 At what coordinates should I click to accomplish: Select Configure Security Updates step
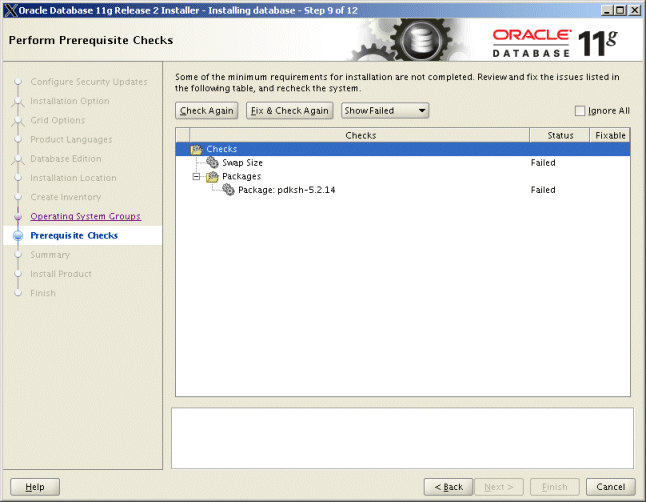[89, 82]
